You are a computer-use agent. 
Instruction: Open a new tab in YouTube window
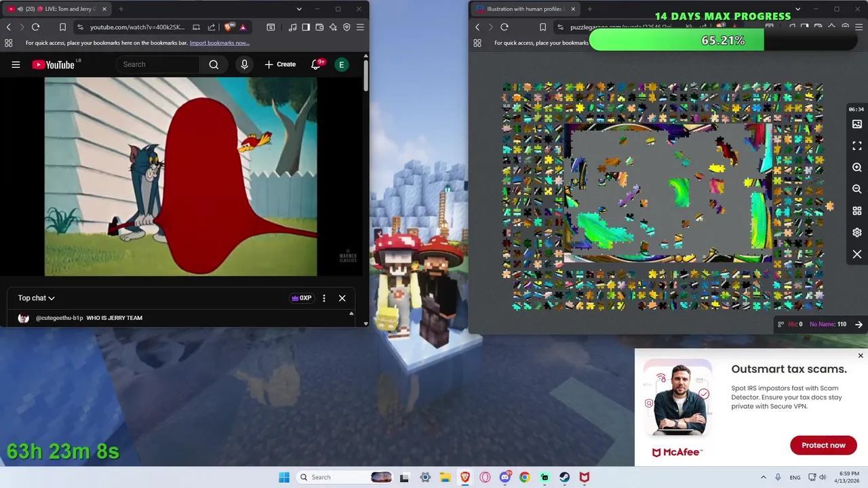click(x=121, y=9)
